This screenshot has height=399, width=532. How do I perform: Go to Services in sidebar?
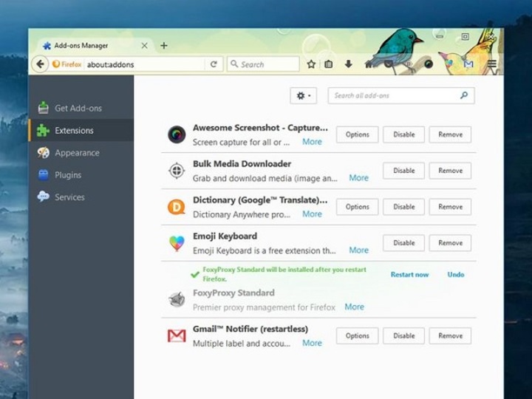(81, 197)
